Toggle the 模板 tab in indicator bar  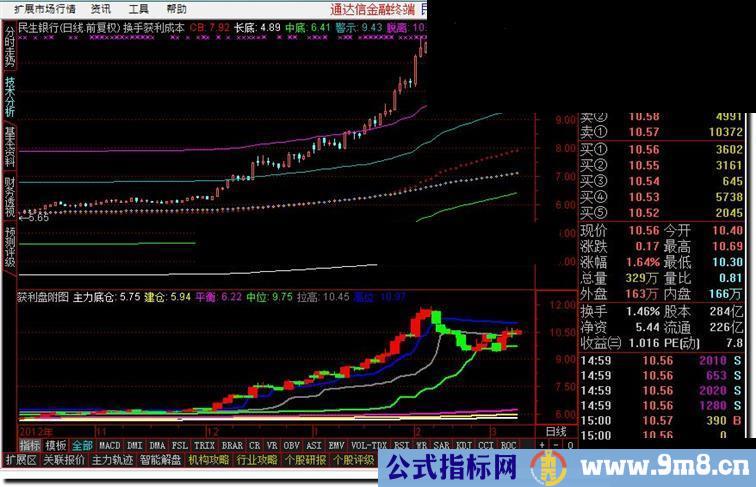point(56,445)
